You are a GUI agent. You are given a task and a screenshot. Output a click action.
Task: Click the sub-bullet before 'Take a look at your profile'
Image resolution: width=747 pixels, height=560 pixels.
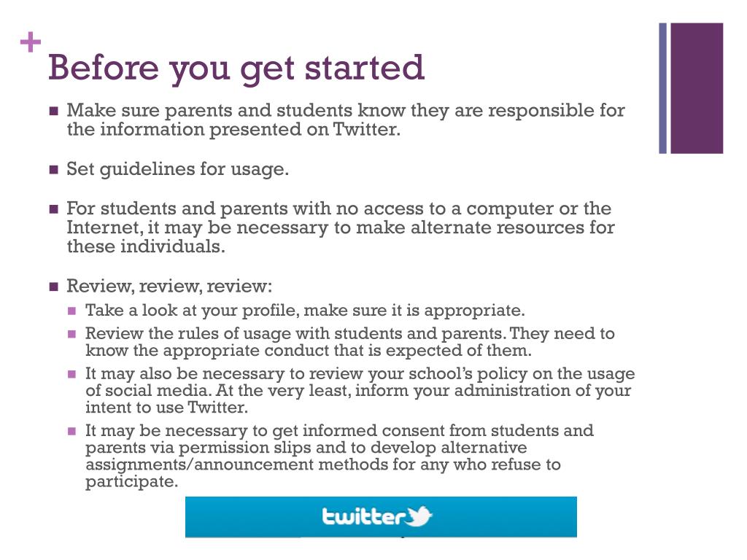72,311
